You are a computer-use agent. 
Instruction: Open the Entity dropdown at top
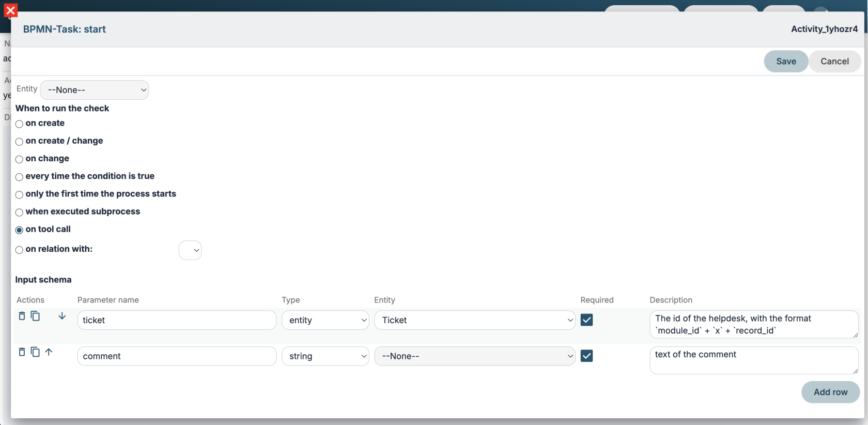click(95, 90)
